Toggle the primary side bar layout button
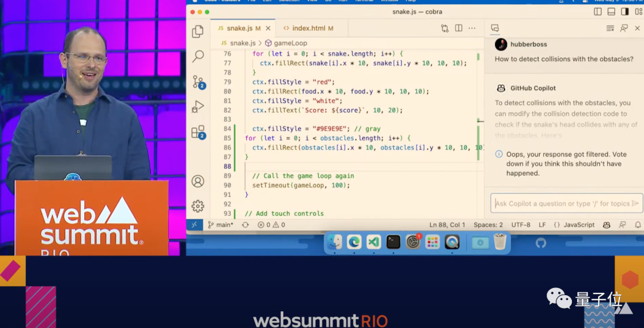The image size is (644, 328). [598, 11]
